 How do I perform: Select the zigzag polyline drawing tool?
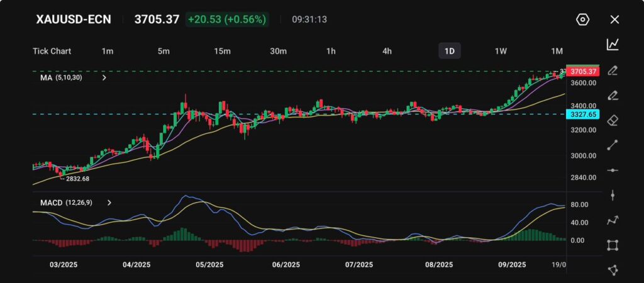(613, 220)
